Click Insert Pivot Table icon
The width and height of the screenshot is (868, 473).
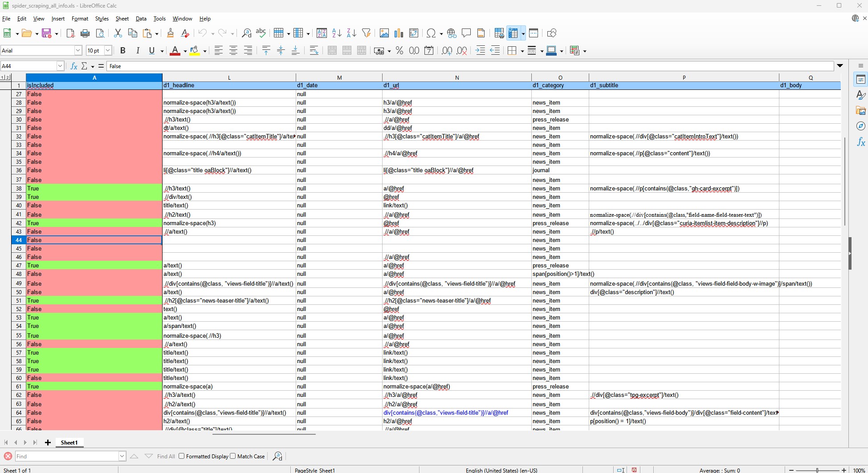click(414, 33)
